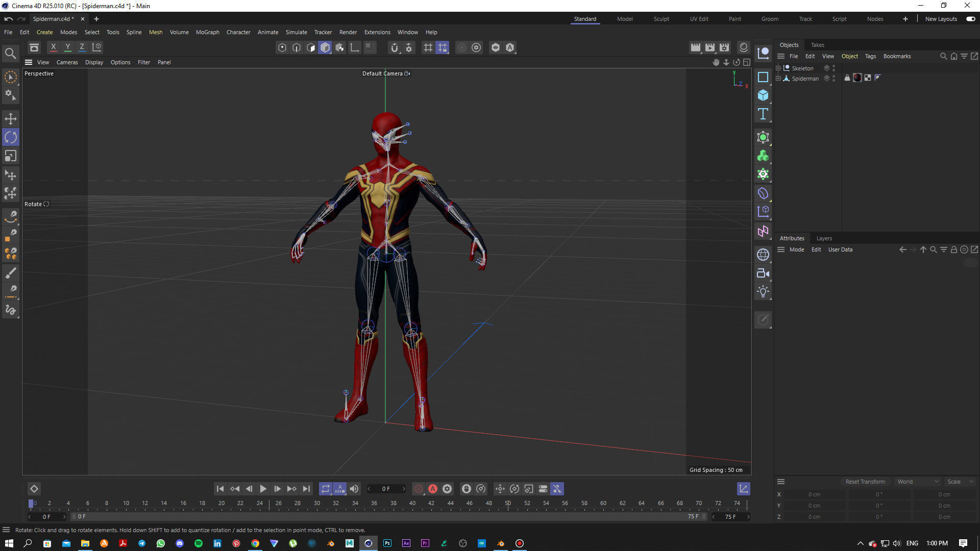Open the Scale dropdown in coordinates
980x551 pixels.
tap(960, 482)
